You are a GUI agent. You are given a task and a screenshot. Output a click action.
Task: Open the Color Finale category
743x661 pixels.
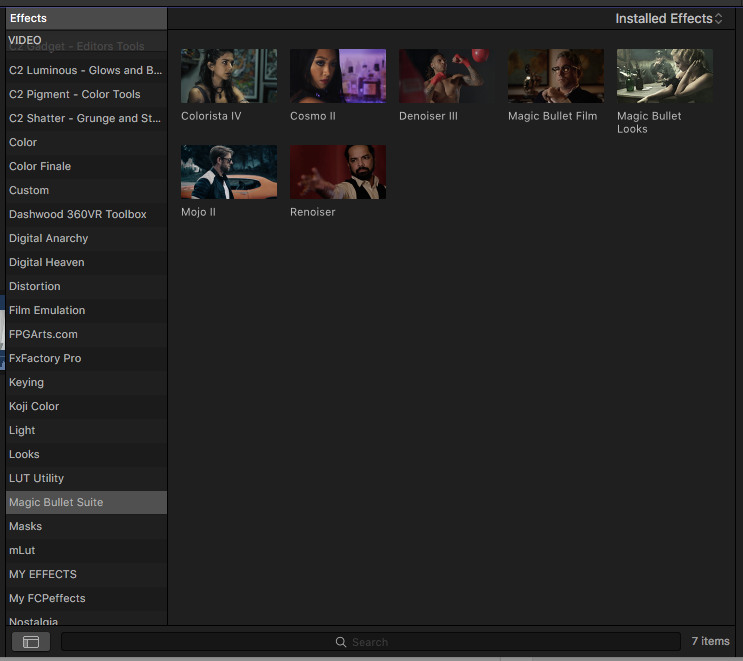point(40,166)
